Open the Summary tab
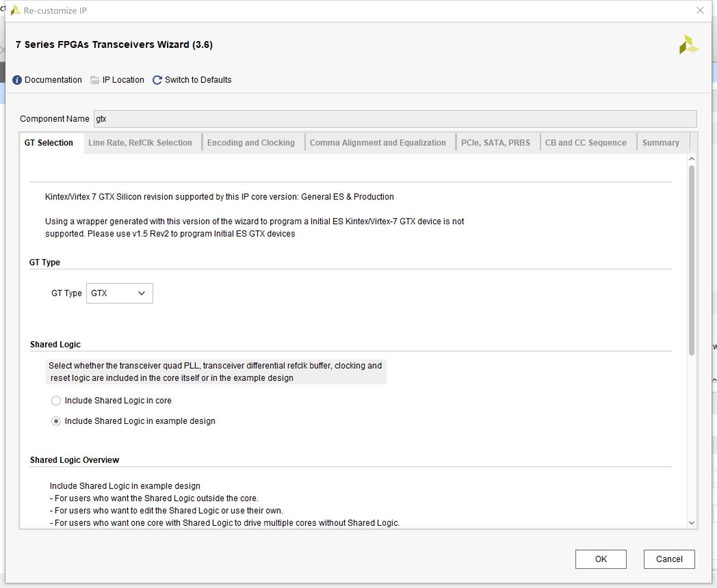This screenshot has width=717, height=588. (x=661, y=143)
